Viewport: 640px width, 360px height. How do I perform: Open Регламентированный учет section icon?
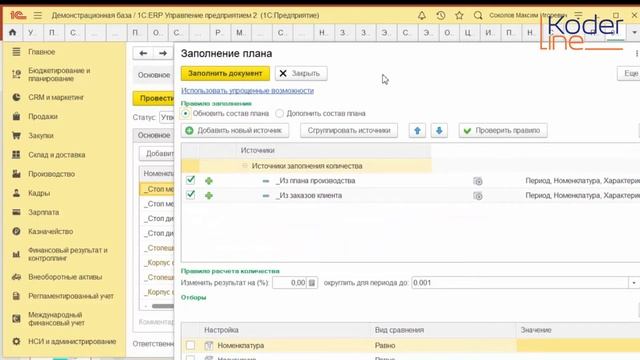click(x=16, y=296)
